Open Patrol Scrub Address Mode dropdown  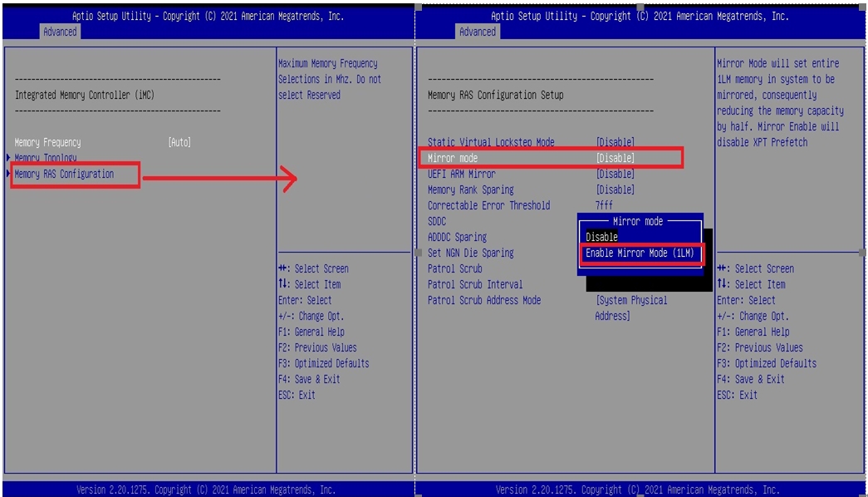[x=630, y=300]
